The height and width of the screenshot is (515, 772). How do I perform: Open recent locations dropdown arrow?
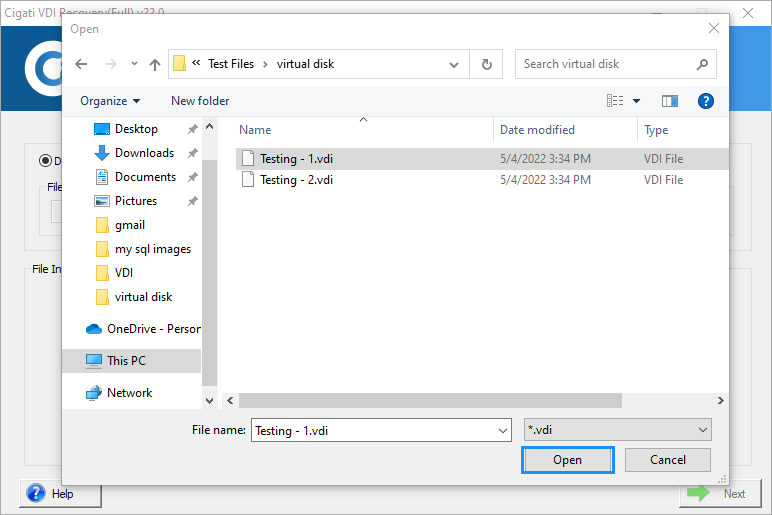click(134, 64)
